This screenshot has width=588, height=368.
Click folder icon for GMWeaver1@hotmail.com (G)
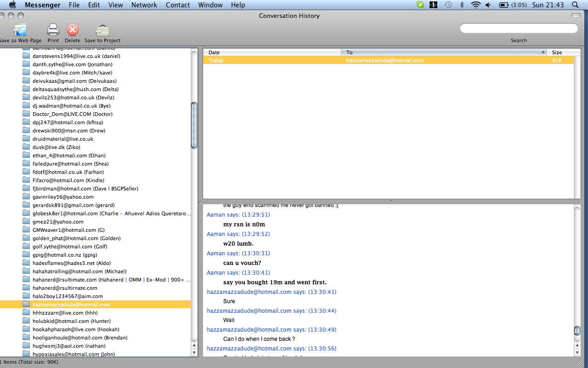click(26, 230)
